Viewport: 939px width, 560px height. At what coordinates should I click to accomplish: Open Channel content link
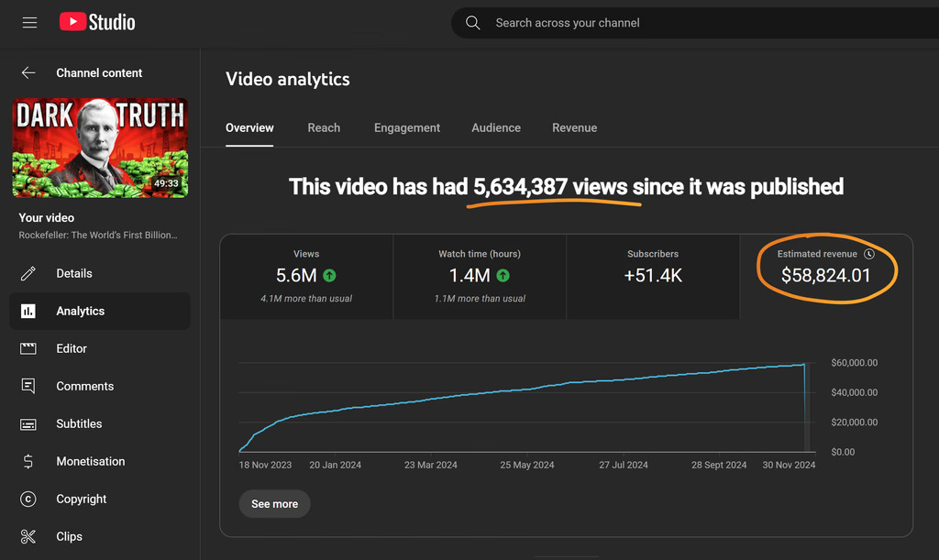(99, 73)
